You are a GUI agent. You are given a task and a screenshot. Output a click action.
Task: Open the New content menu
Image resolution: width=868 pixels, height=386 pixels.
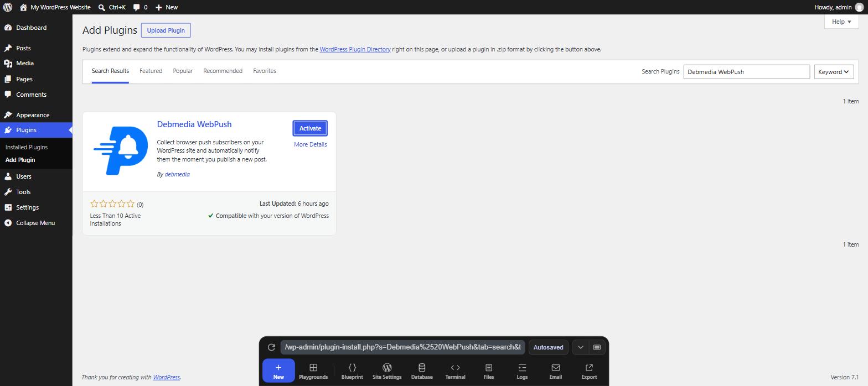click(167, 7)
